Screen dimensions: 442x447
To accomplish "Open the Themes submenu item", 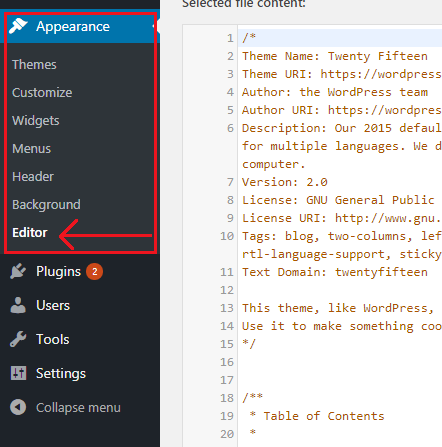I will 34,65.
